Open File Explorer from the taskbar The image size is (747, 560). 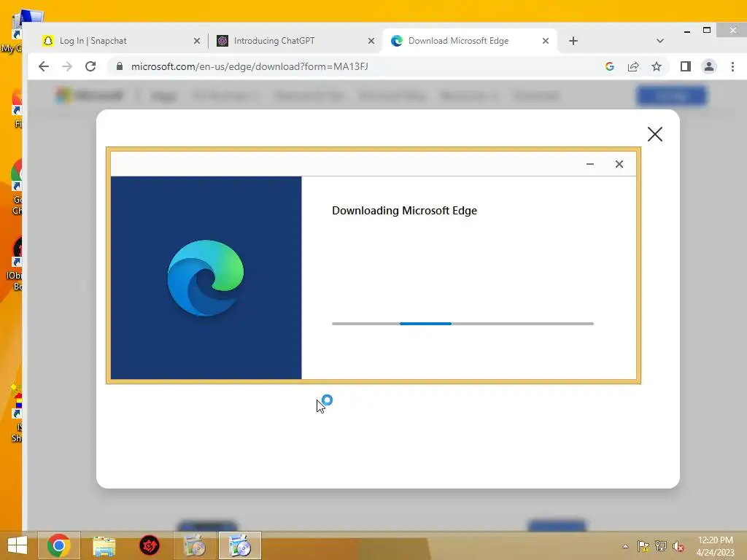point(104,545)
